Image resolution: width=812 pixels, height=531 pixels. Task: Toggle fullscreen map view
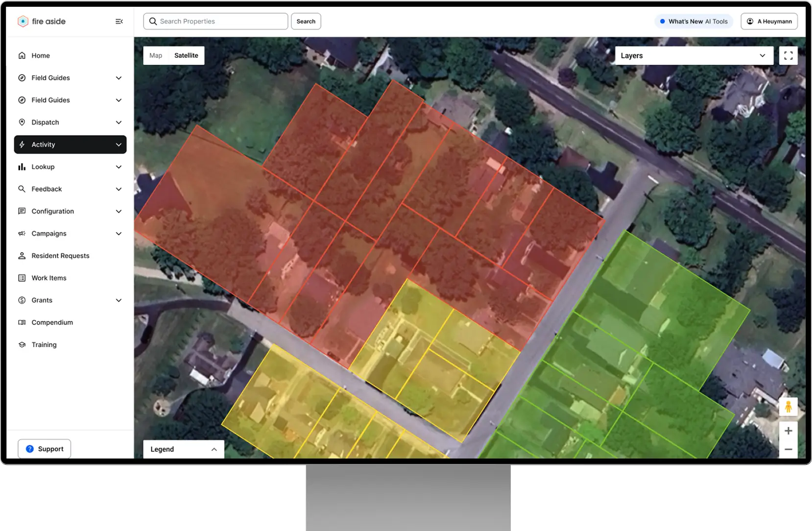tap(788, 56)
